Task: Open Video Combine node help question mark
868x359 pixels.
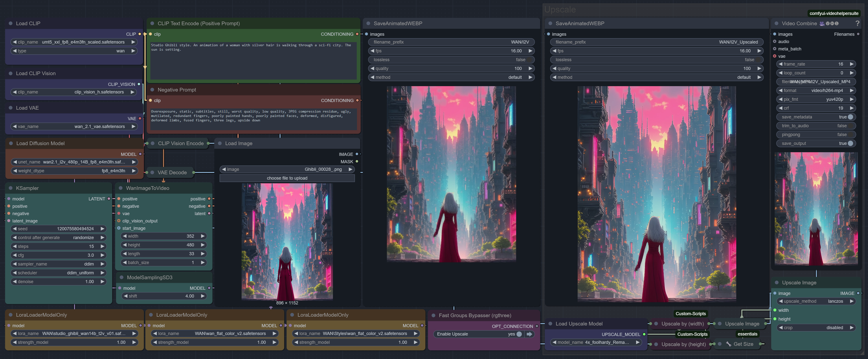Action: tap(857, 23)
